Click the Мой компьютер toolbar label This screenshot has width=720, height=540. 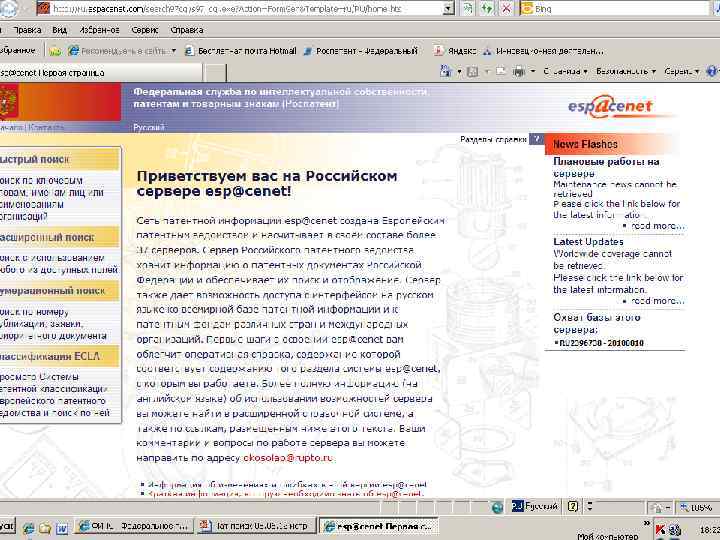607,536
